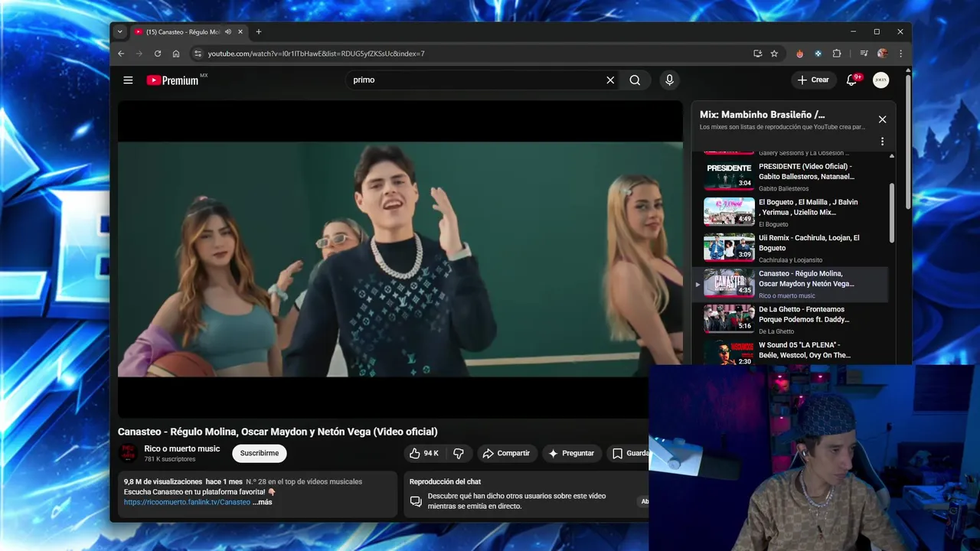Open the blue circular extension icon
The height and width of the screenshot is (551, 980).
pos(818,54)
